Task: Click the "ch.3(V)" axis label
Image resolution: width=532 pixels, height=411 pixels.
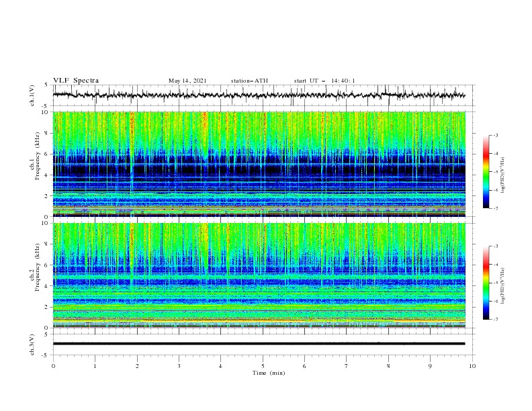Action: (x=32, y=345)
